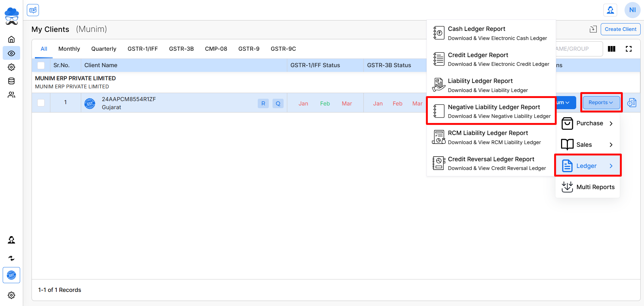This screenshot has width=644, height=306.
Task: Click the database icon in sidebar
Action: tap(11, 81)
